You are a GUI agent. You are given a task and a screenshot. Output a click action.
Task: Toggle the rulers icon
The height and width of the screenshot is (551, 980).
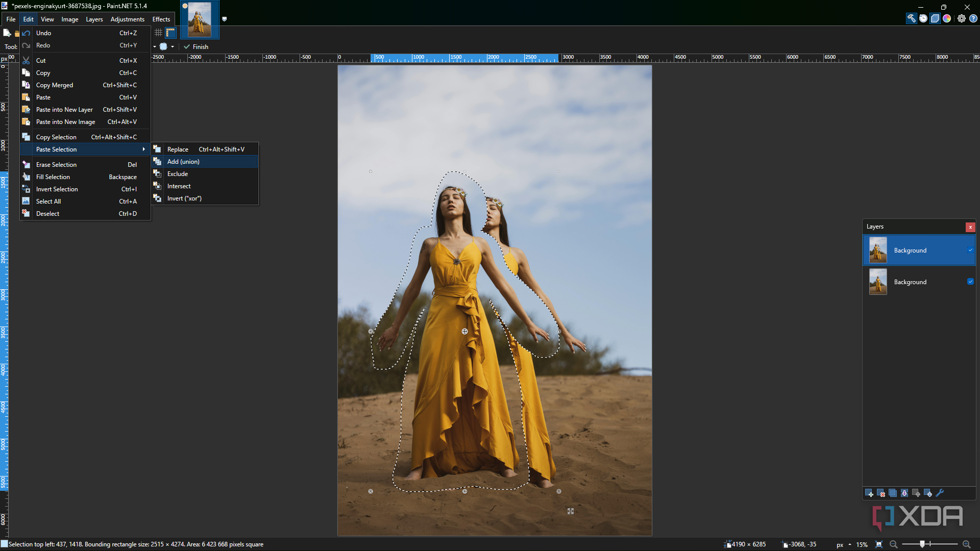click(x=170, y=33)
